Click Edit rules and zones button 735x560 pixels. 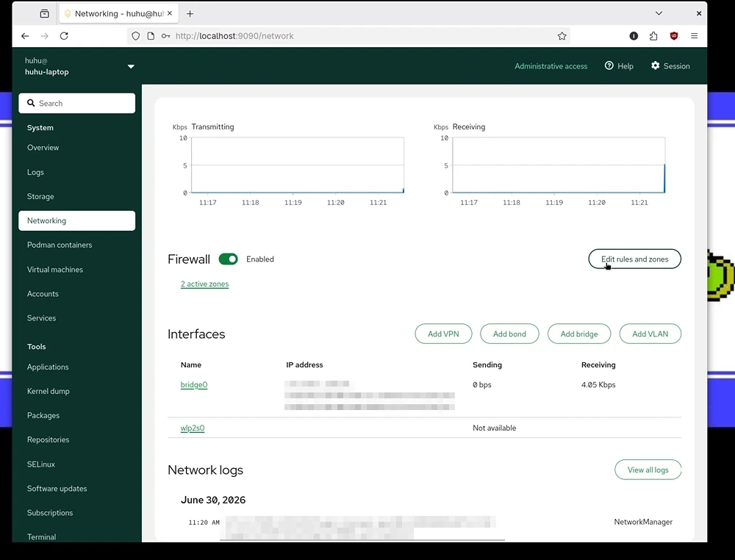pyautogui.click(x=635, y=259)
